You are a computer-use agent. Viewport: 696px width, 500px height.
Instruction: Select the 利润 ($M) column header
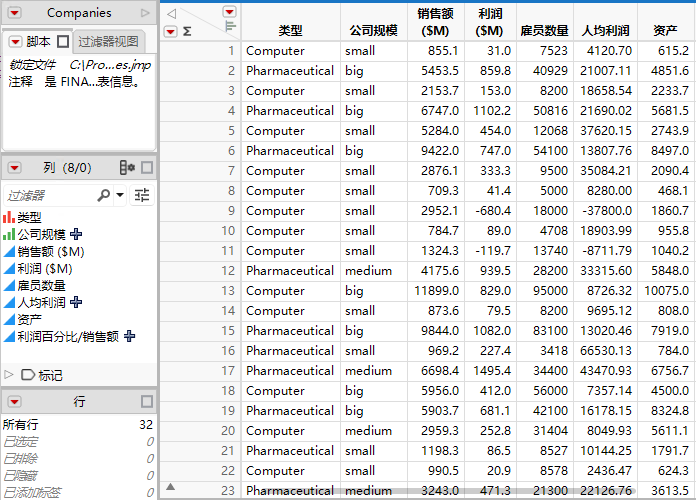(490, 22)
